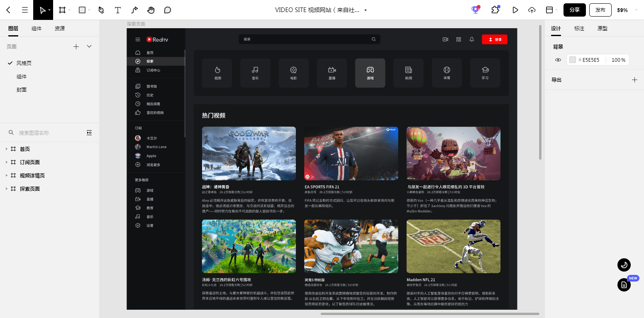Image resolution: width=644 pixels, height=318 pixels.
Task: Expand the 探索页面 layer
Action: tap(6, 189)
